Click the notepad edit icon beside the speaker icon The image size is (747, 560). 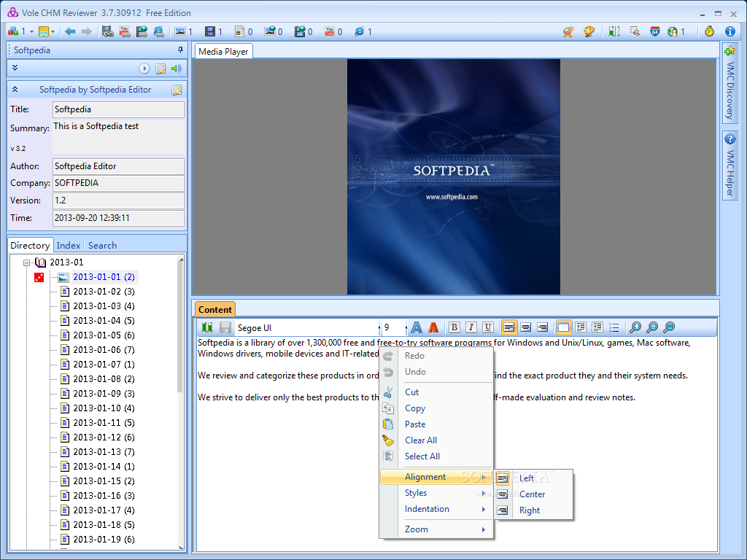point(161,69)
